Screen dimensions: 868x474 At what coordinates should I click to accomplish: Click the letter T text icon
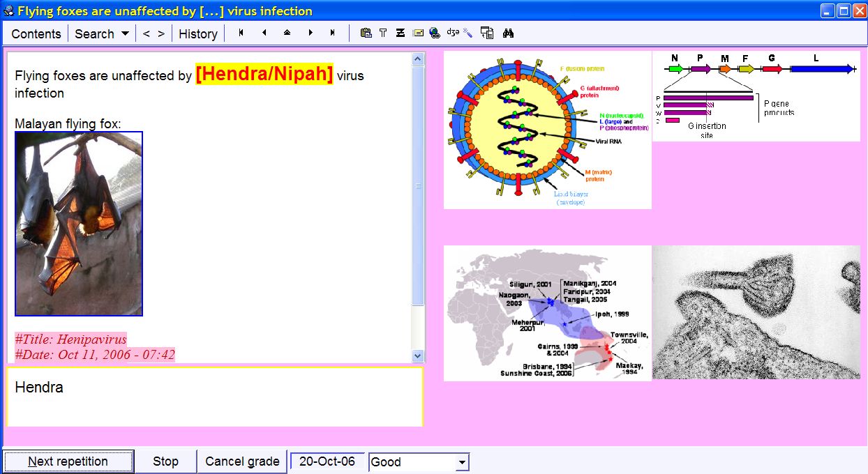click(383, 33)
